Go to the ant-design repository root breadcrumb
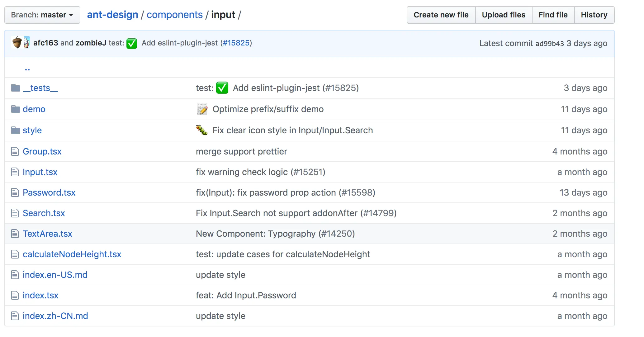The image size is (644, 337). pos(112,15)
